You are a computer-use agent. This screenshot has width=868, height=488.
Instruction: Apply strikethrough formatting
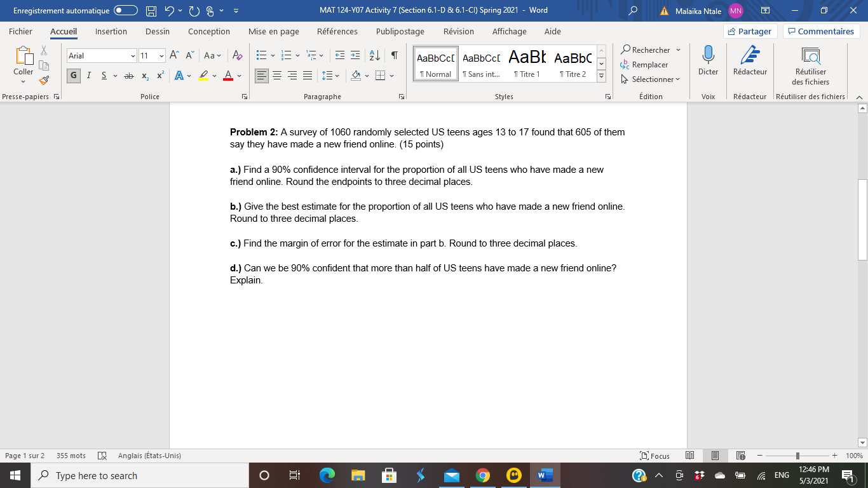point(129,76)
